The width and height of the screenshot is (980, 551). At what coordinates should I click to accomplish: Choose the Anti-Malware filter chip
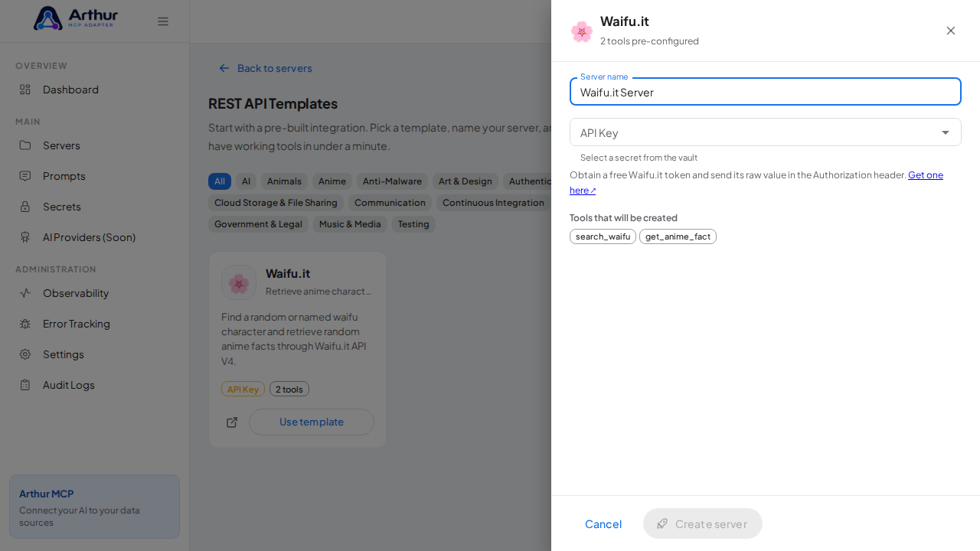click(x=392, y=181)
